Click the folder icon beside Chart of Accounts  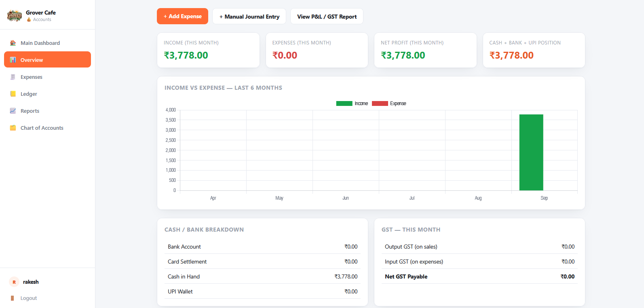pos(13,128)
